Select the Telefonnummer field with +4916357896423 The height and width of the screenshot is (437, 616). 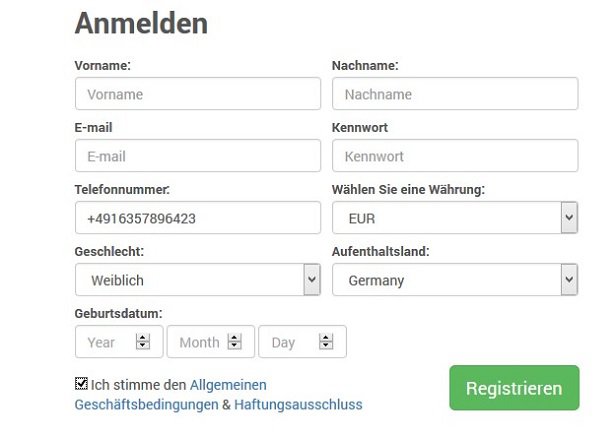[x=198, y=218]
